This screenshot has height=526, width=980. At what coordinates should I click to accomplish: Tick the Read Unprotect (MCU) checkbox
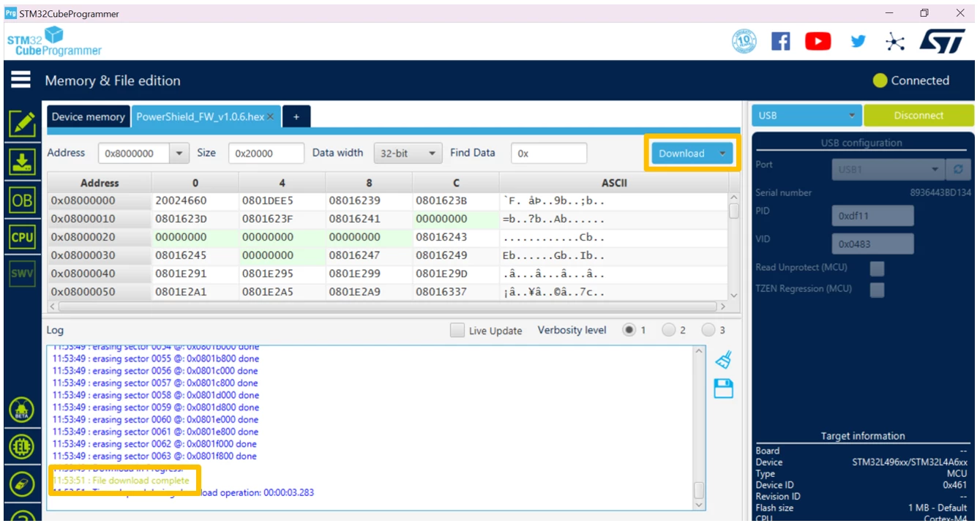point(877,268)
